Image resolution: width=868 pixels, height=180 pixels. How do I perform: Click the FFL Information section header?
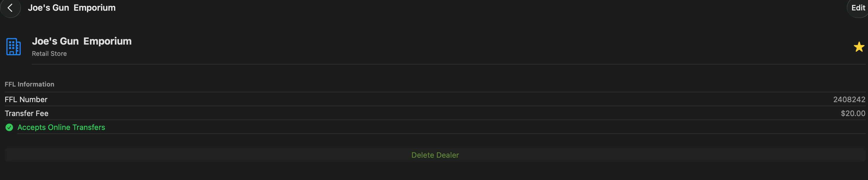(x=29, y=85)
